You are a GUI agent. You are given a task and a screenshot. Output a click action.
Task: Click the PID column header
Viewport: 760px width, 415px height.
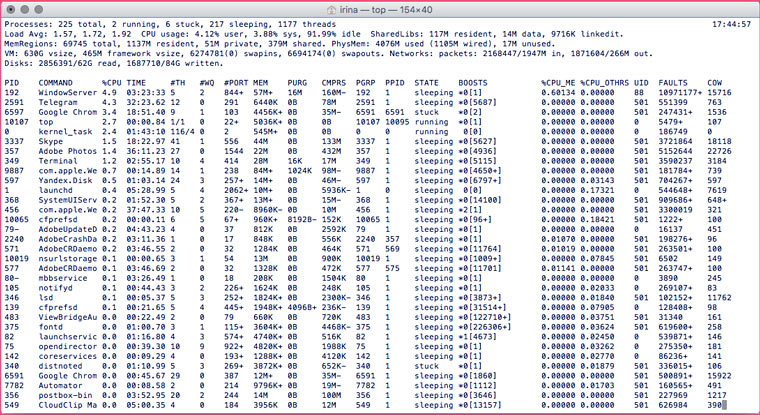(x=12, y=83)
